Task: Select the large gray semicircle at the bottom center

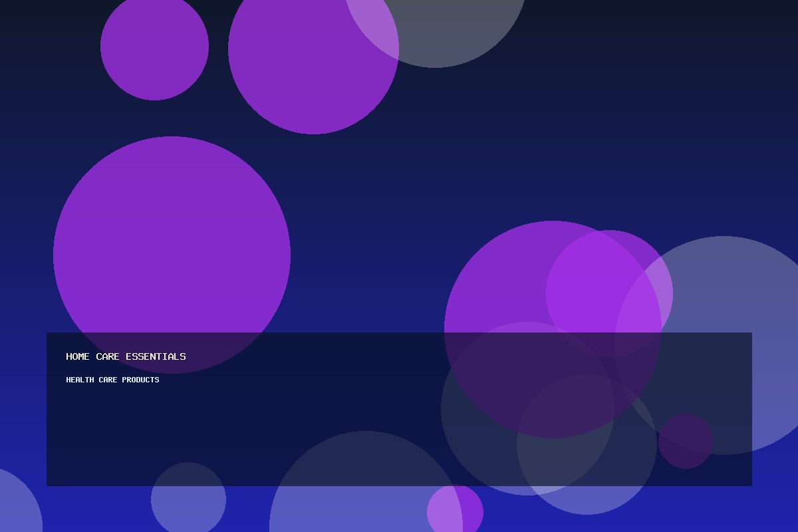Action: (366, 485)
